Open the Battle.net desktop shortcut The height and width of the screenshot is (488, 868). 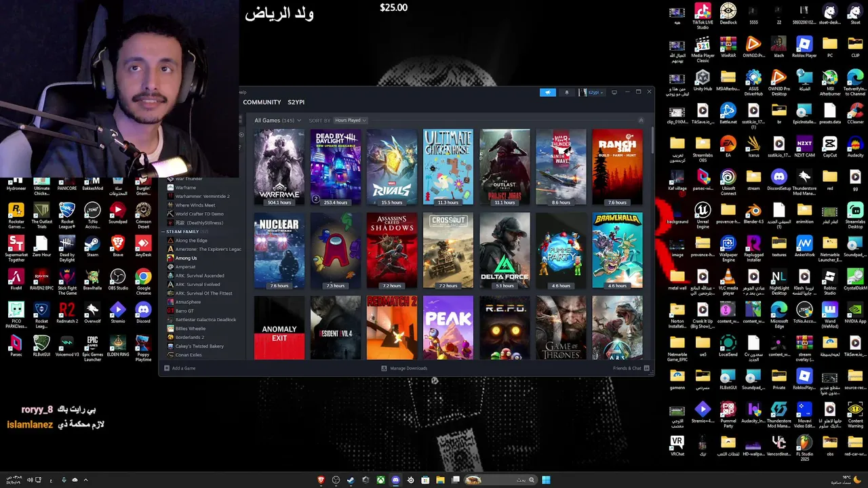728,114
